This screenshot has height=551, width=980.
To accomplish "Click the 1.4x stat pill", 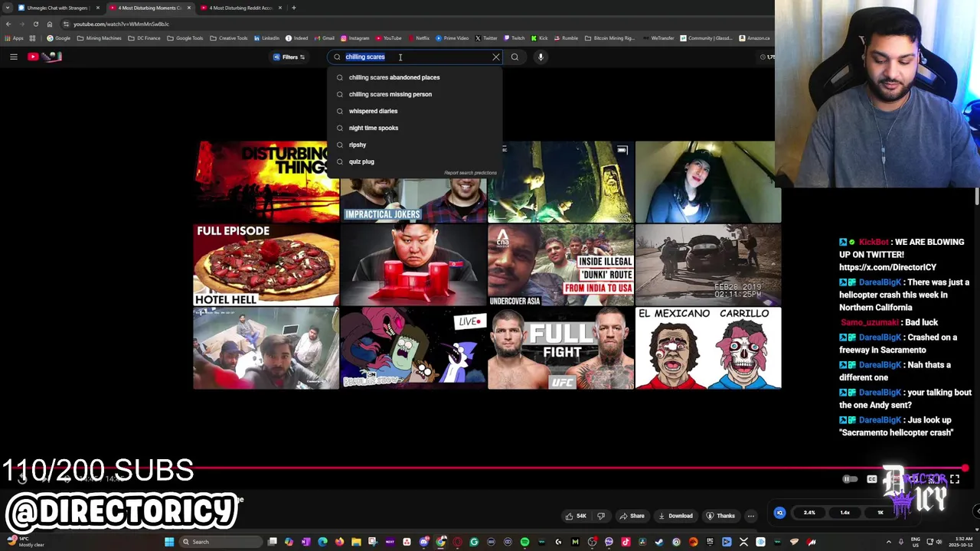I will click(844, 513).
